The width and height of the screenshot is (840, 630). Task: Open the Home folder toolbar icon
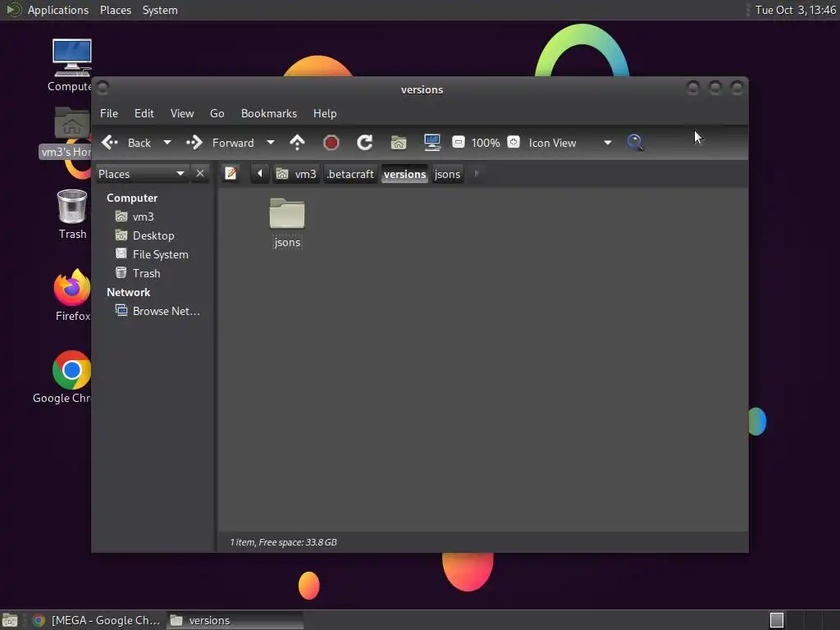[399, 143]
